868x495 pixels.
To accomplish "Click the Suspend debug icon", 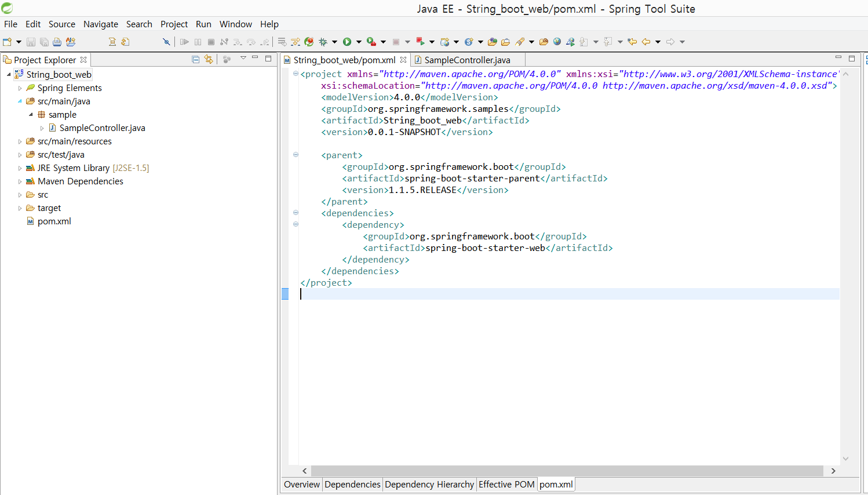I will [x=198, y=42].
